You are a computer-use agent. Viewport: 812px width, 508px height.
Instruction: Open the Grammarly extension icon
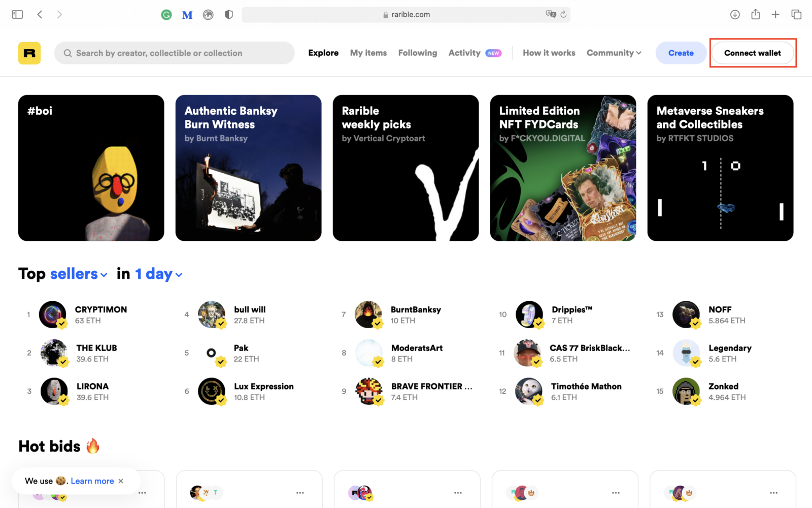[166, 15]
